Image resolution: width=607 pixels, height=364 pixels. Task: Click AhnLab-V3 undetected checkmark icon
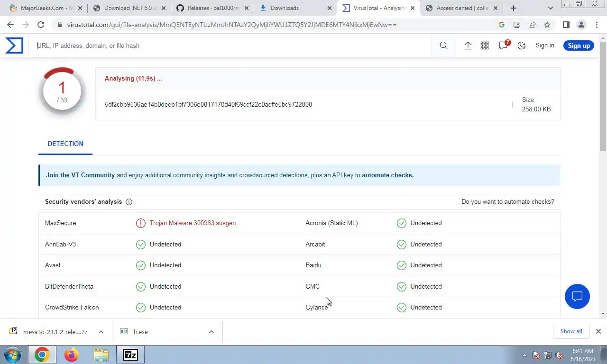[141, 244]
